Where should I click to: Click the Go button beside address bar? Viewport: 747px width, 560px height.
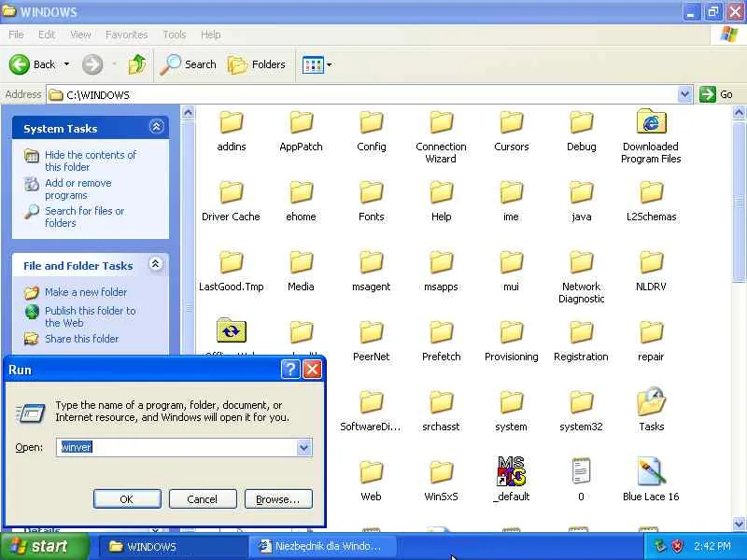716,94
